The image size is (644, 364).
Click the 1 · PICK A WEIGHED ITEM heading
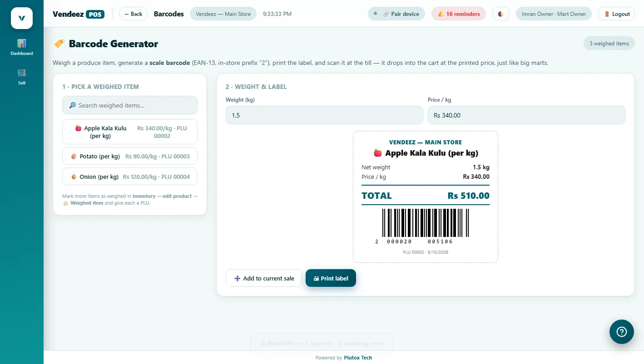(100, 87)
